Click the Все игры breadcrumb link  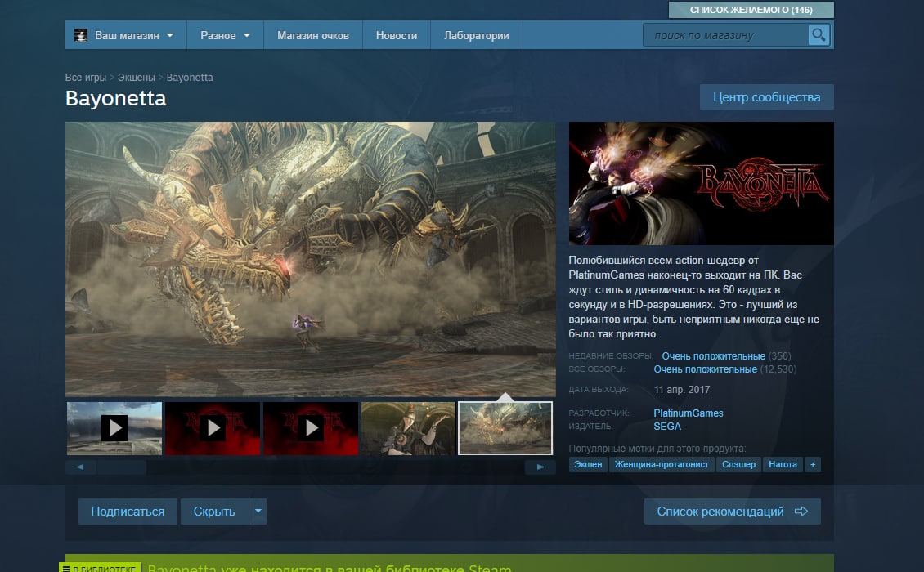click(x=85, y=77)
